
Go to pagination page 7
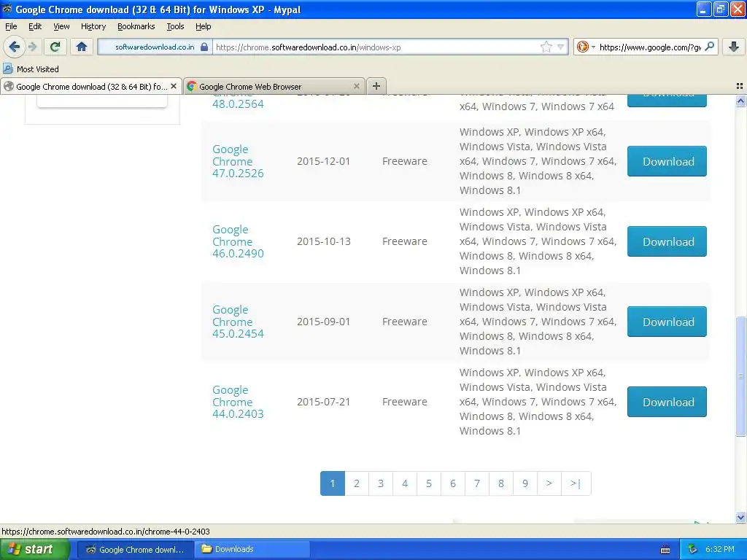[x=477, y=483]
